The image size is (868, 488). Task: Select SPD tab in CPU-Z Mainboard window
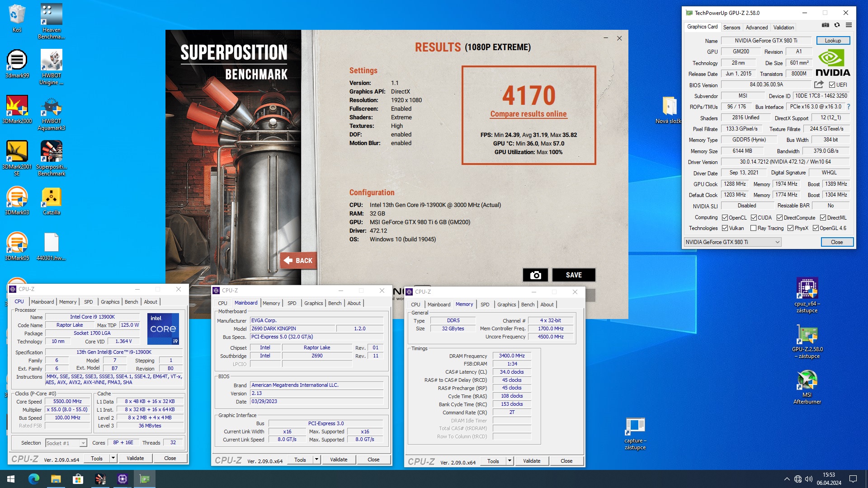point(292,303)
